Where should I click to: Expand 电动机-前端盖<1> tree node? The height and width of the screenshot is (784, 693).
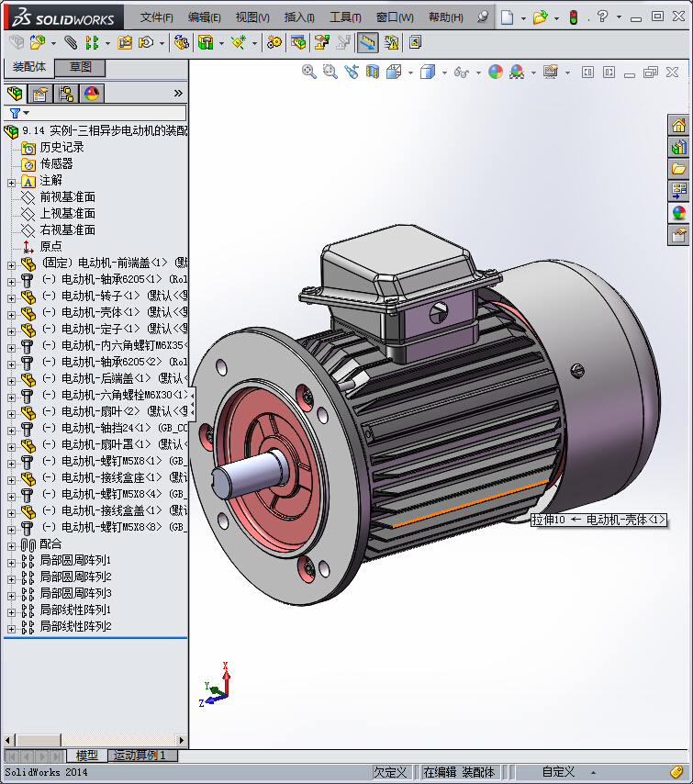[x=12, y=265]
